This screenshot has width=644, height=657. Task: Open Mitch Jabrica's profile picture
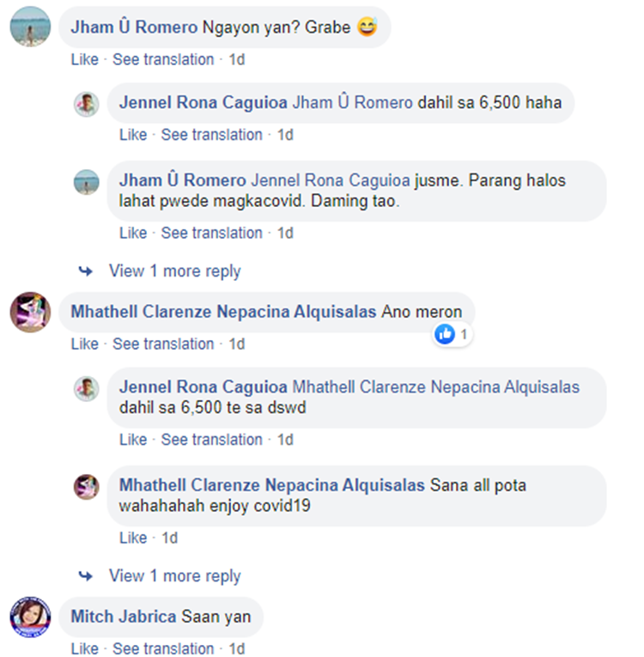point(30,617)
